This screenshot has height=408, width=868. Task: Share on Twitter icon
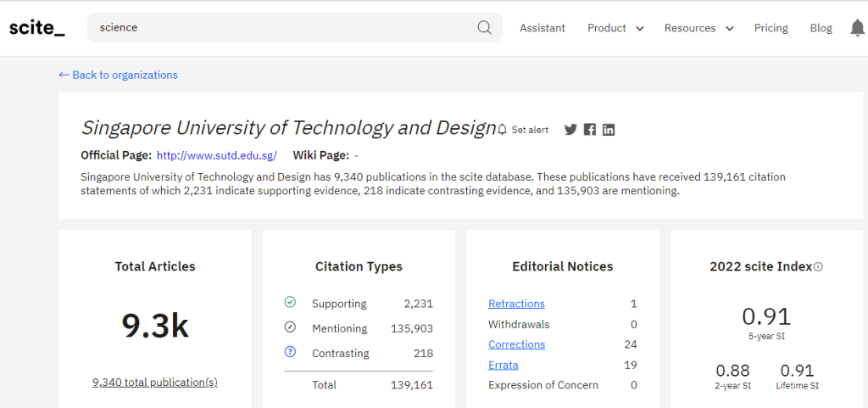pos(570,130)
